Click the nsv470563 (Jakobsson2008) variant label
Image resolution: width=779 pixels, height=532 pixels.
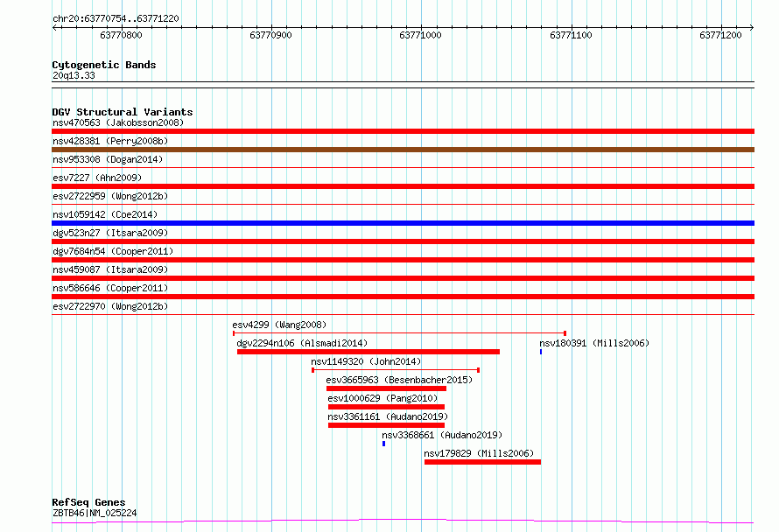tap(118, 122)
